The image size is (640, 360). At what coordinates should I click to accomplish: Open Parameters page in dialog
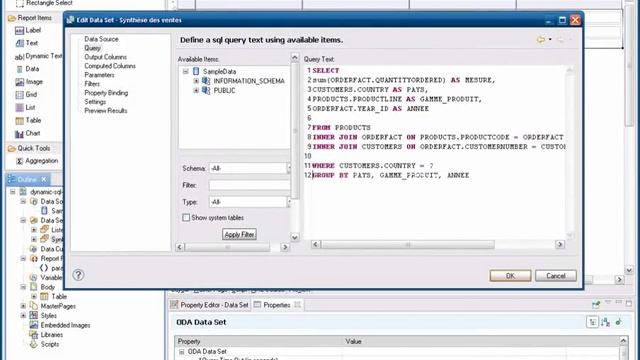[x=99, y=75]
